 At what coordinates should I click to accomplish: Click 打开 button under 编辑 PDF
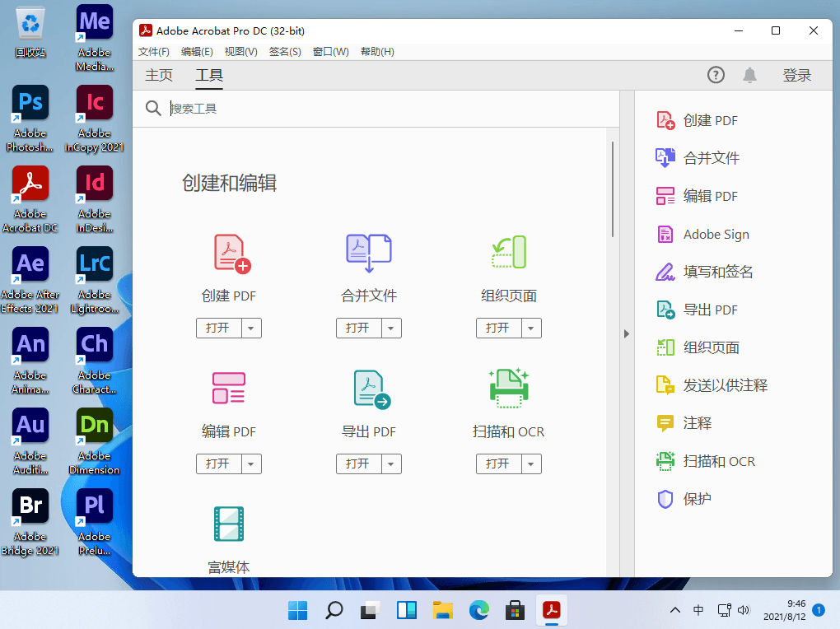(x=218, y=464)
